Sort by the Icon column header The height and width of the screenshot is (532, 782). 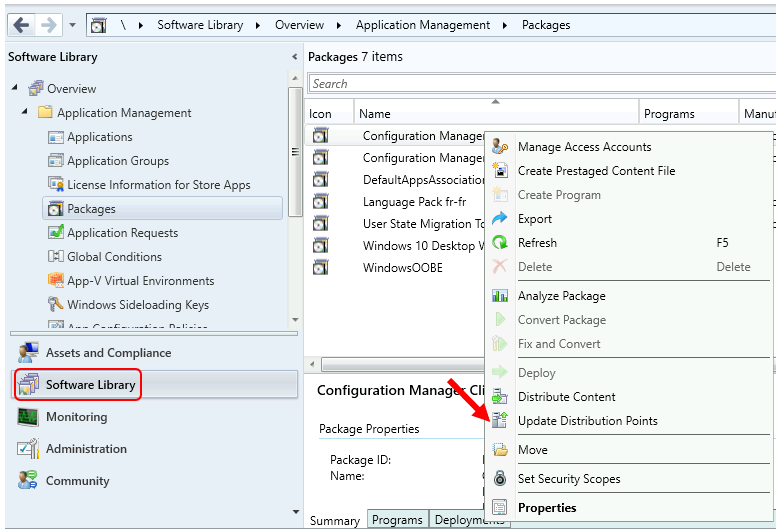[x=329, y=114]
